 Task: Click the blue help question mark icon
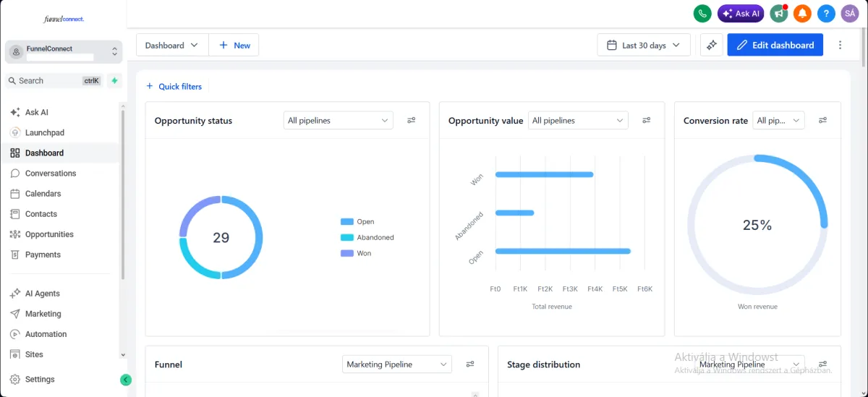(x=826, y=14)
